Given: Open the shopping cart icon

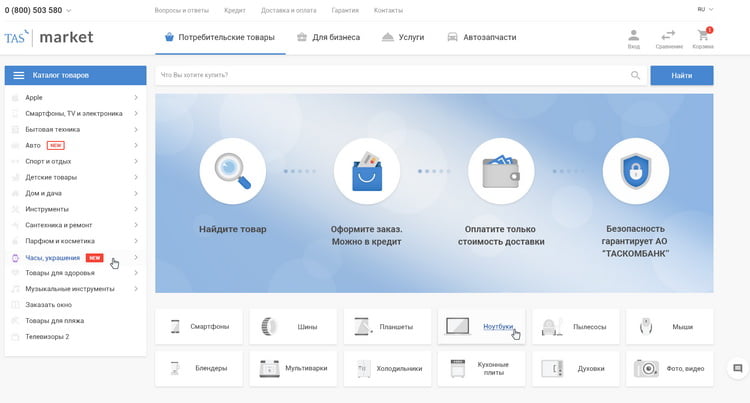Looking at the screenshot, I should 702,38.
